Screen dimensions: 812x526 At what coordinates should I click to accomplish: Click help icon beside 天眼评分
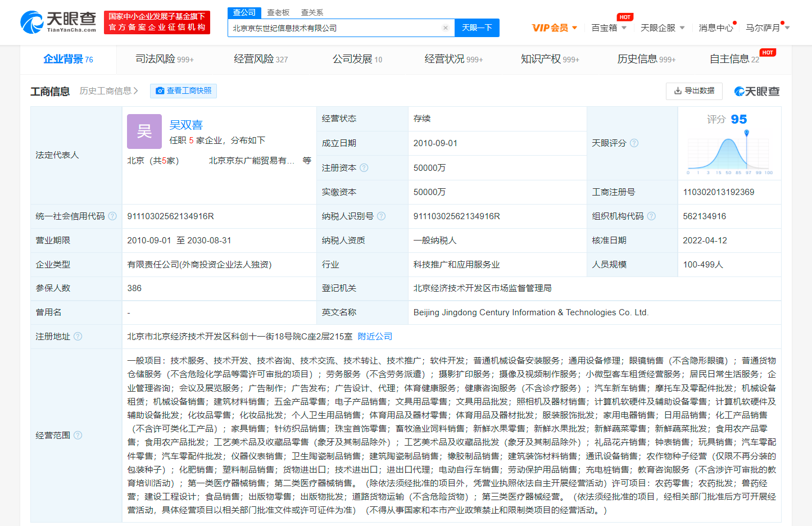pos(634,143)
